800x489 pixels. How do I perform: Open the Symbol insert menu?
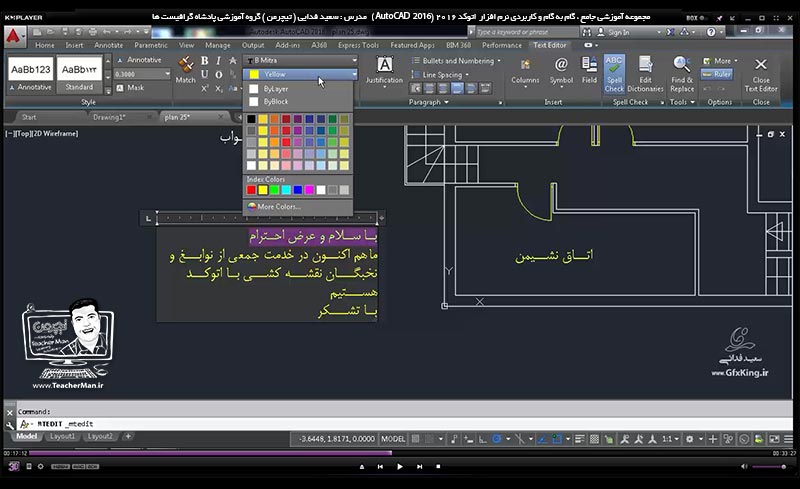[561, 70]
